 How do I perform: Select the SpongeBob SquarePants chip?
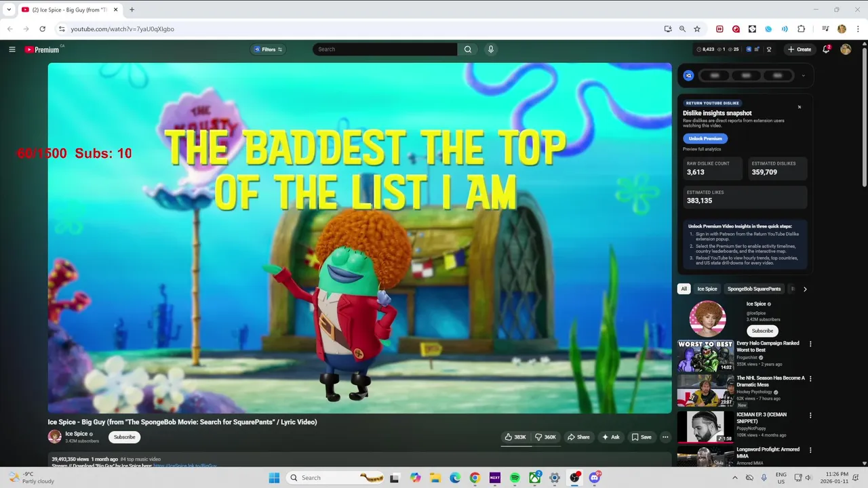click(x=754, y=289)
